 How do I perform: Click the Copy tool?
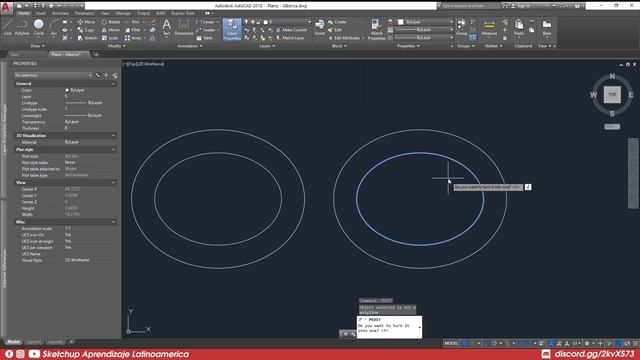tap(86, 30)
